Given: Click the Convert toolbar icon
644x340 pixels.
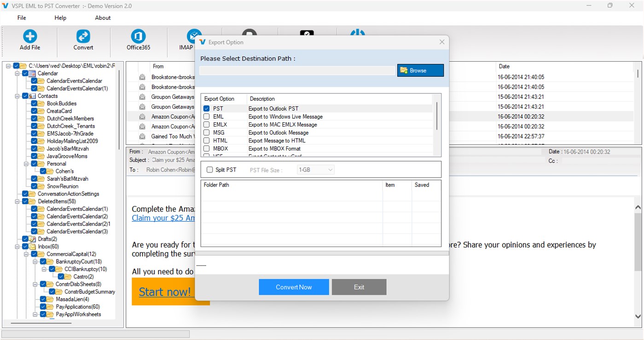Looking at the screenshot, I should point(83,37).
